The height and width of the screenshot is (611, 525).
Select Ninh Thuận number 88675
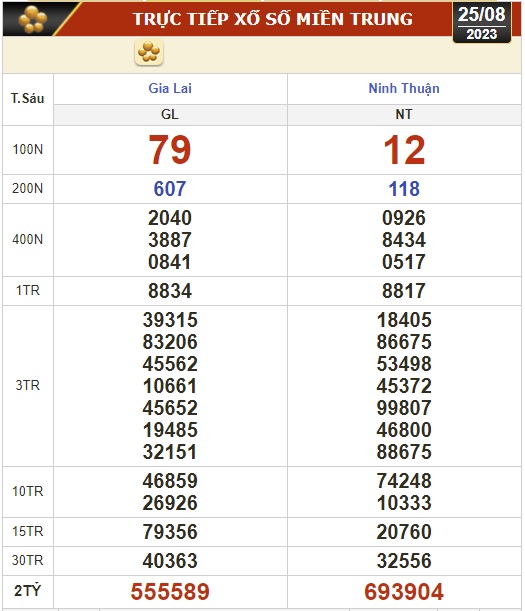click(404, 452)
